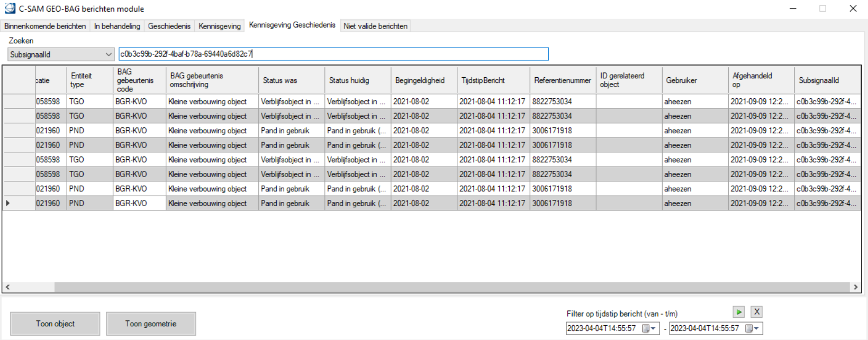Image resolution: width=868 pixels, height=340 pixels.
Task: Click the Toon object button
Action: click(x=55, y=324)
